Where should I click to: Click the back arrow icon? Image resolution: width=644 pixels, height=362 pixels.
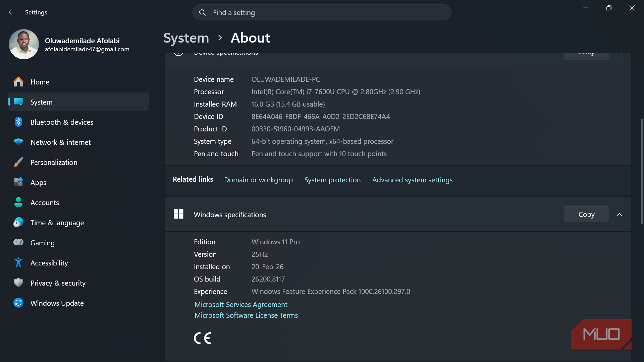[12, 12]
